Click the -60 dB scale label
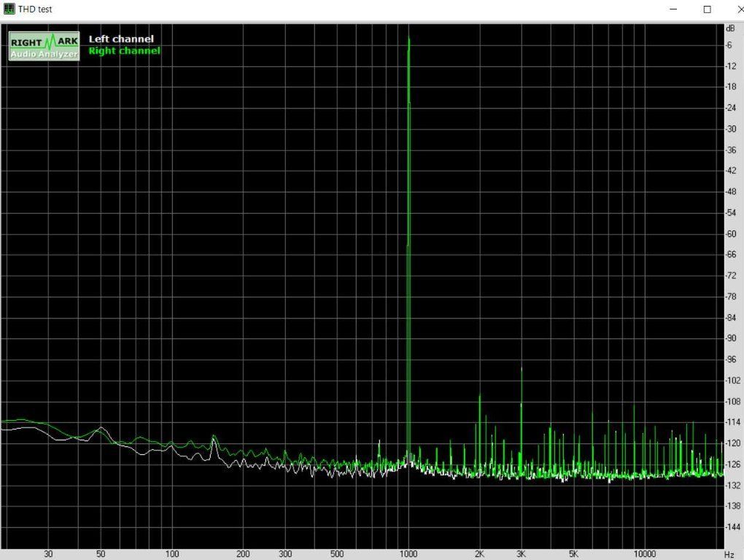Screen dimensions: 744x560 click(731, 234)
